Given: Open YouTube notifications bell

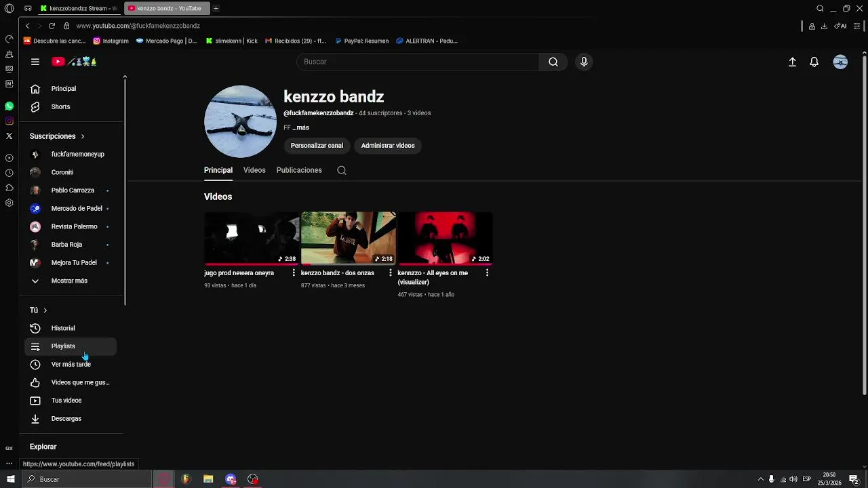Looking at the screenshot, I should pos(814,62).
